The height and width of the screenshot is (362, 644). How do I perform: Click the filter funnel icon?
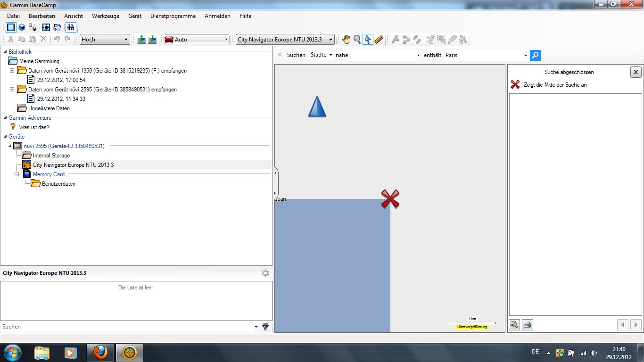(x=265, y=327)
